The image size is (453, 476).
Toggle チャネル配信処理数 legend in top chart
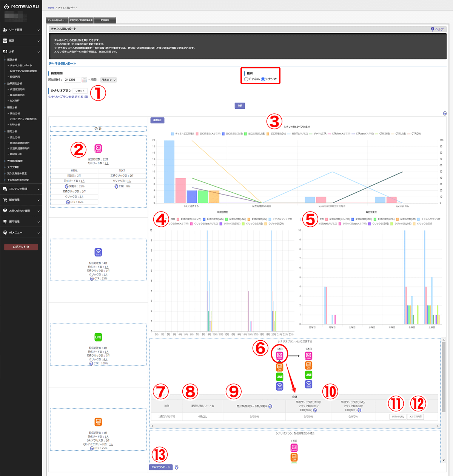coord(173,134)
